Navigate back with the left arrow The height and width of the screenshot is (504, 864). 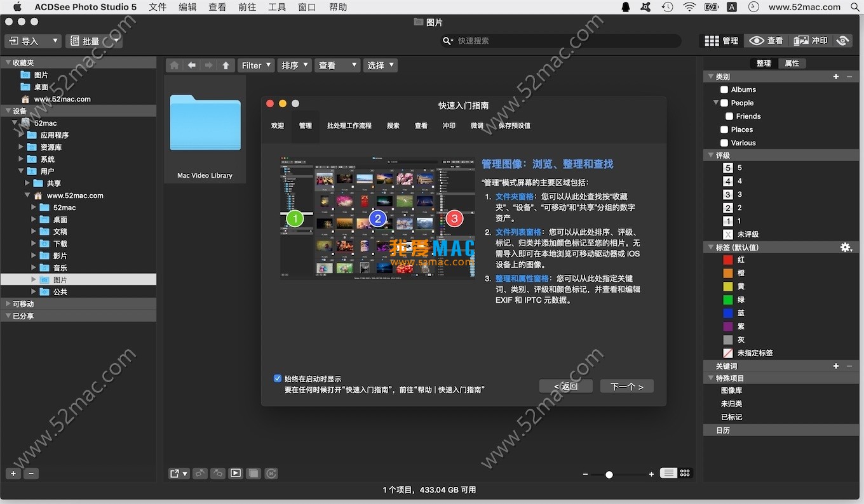(x=191, y=65)
